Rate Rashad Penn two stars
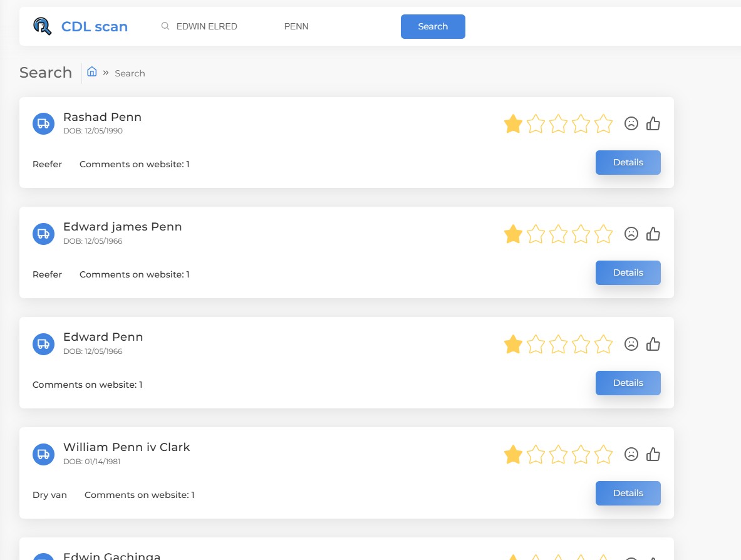741x560 pixels. pos(536,124)
